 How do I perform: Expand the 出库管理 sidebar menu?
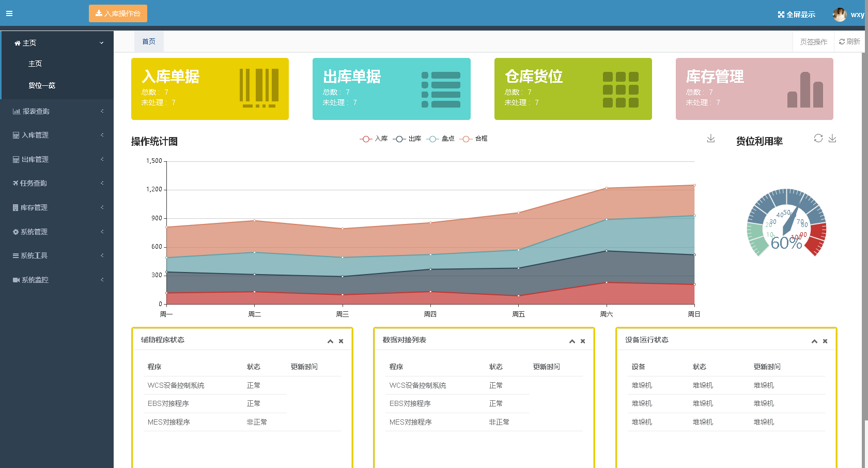(57, 159)
